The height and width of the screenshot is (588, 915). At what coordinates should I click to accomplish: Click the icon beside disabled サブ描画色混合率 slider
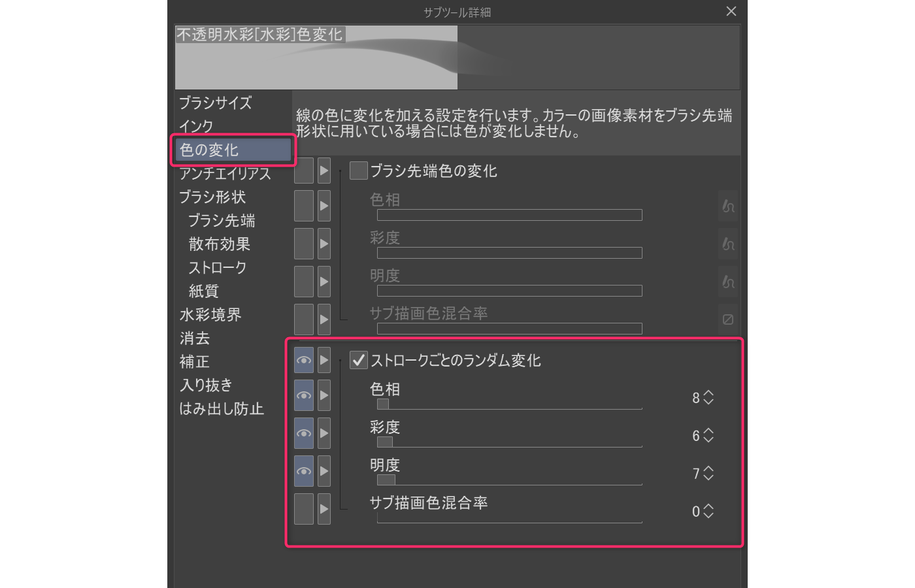click(x=728, y=319)
